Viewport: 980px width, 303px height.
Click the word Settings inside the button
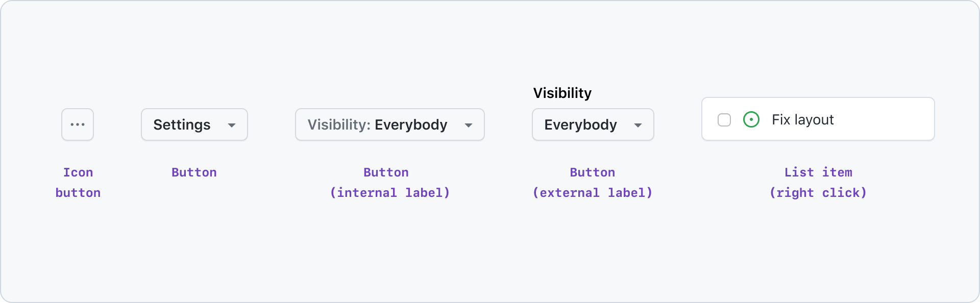pos(182,125)
